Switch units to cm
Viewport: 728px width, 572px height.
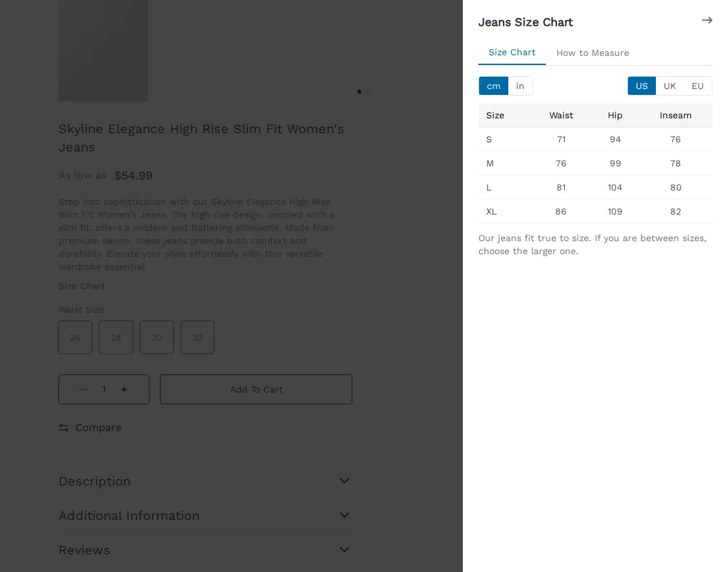click(493, 86)
